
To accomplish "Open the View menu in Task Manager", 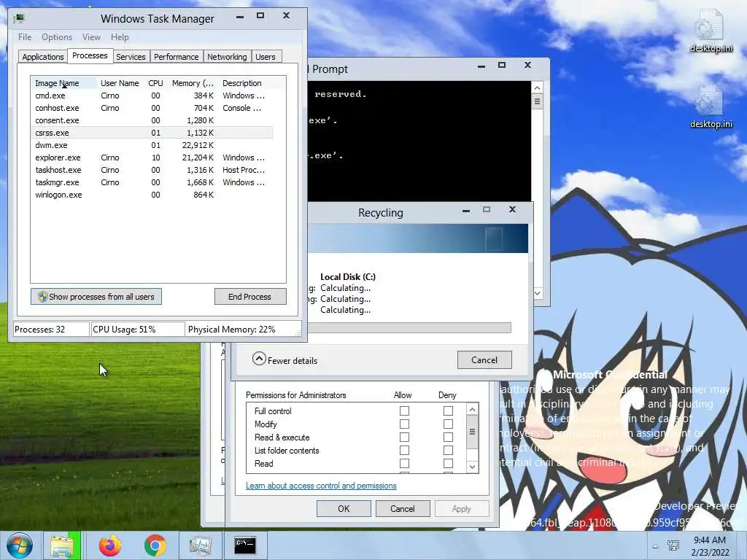I will click(x=91, y=37).
